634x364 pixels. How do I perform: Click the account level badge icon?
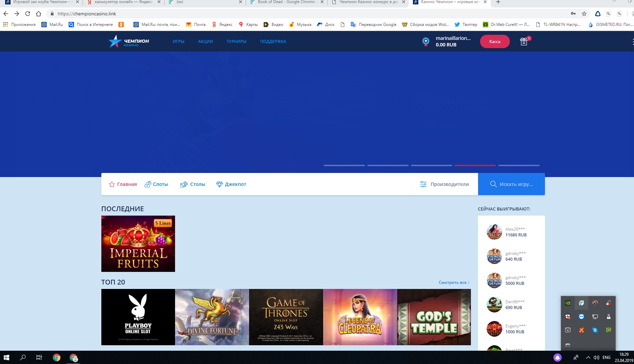click(426, 42)
